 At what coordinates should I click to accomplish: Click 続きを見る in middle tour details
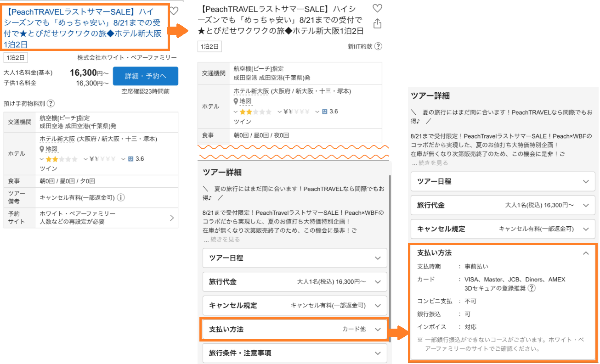tap(225, 239)
